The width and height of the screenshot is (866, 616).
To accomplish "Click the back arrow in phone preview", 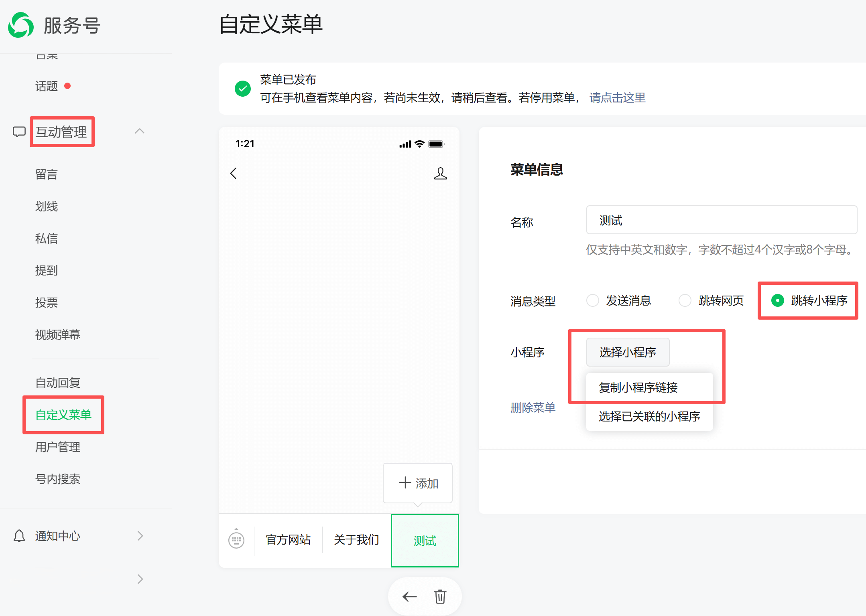I will pyautogui.click(x=234, y=173).
